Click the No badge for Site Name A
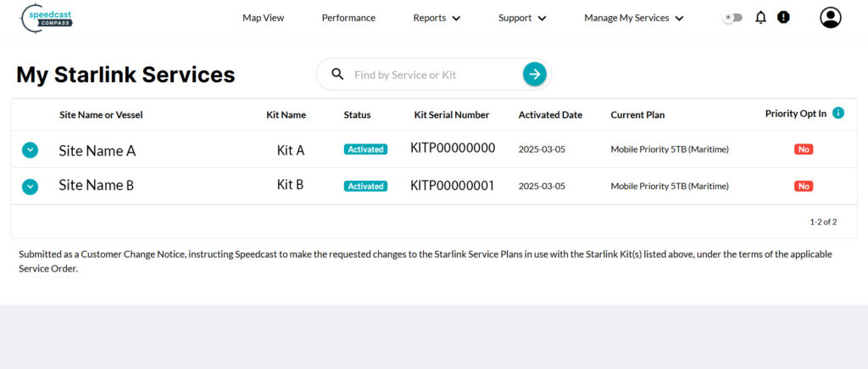Image resolution: width=868 pixels, height=369 pixels. (804, 149)
